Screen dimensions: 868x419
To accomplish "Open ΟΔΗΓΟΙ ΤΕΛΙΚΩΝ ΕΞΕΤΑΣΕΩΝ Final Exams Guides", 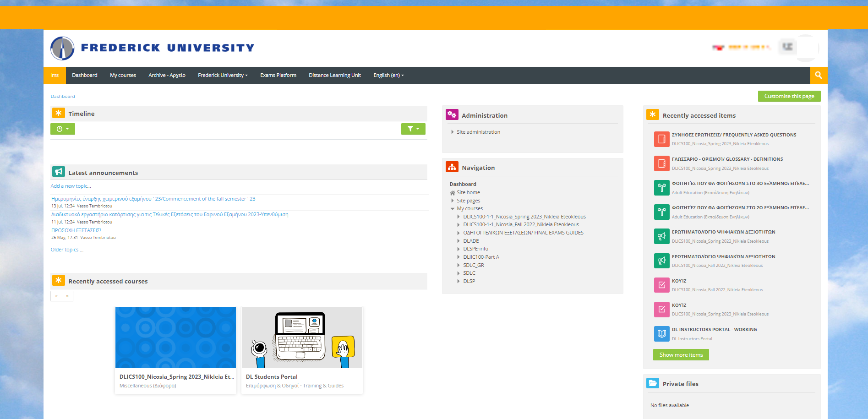I will click(523, 233).
